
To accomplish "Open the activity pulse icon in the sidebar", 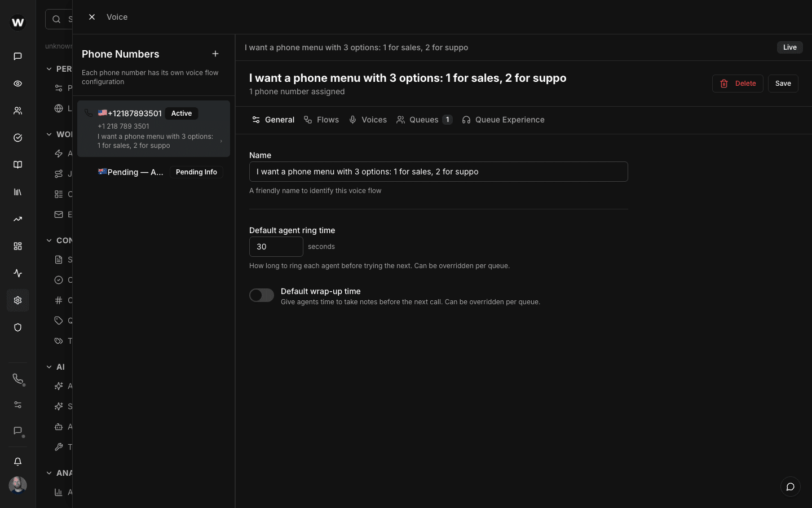I will click(x=17, y=273).
